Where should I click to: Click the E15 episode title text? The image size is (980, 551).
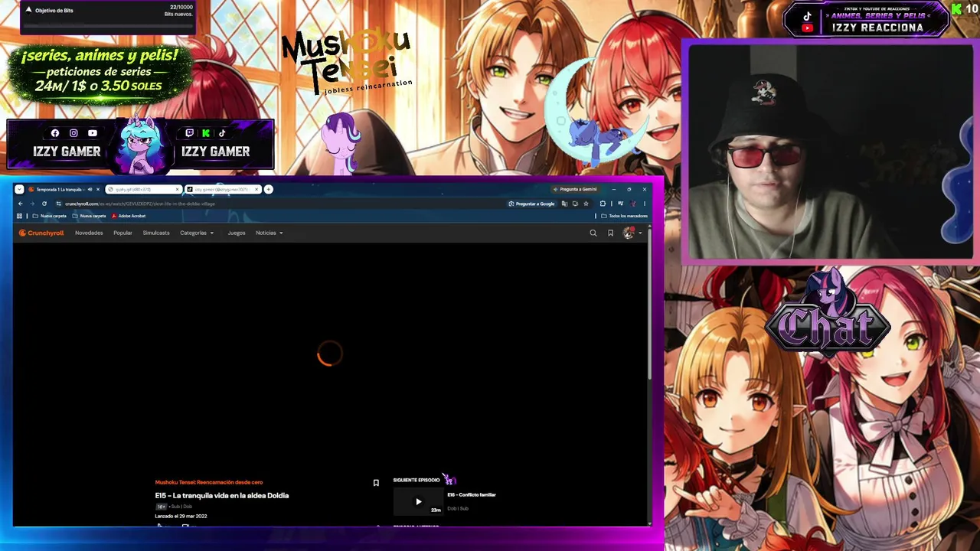pos(222,496)
